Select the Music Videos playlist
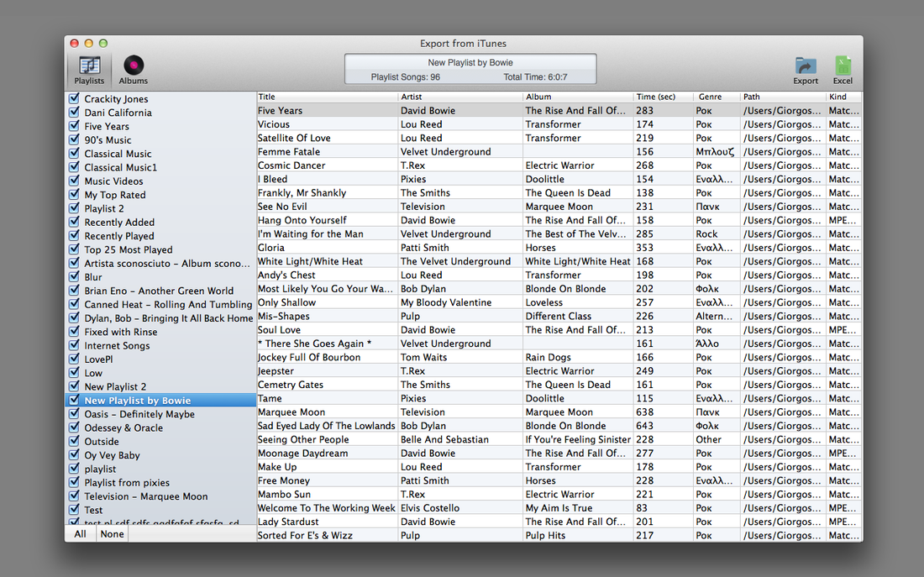The image size is (924, 577). coord(113,181)
